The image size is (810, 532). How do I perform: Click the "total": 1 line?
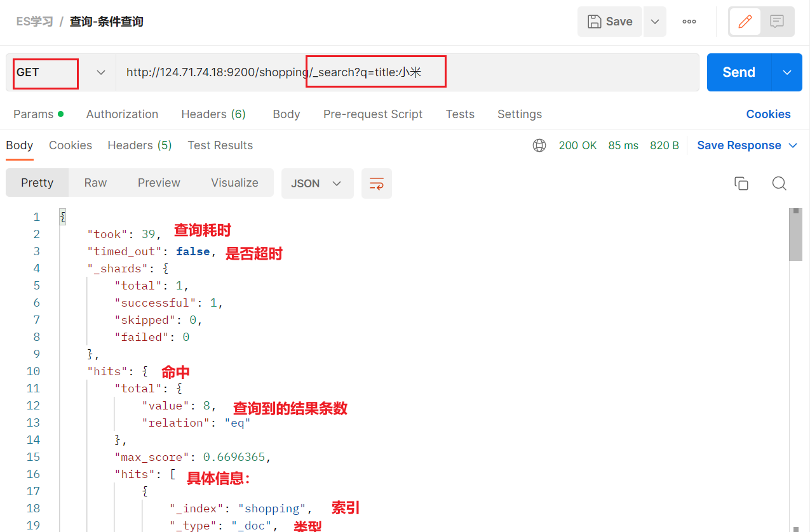coord(152,286)
